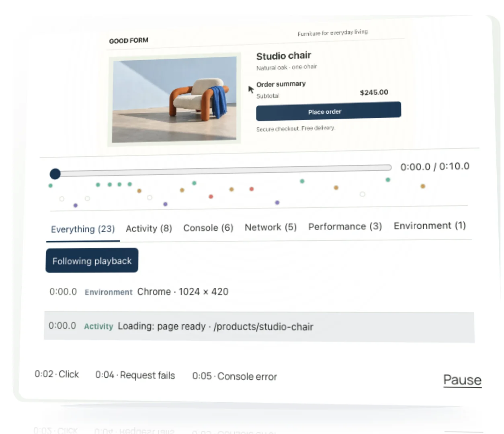Click the Secure checkout. Free delivery note

tap(295, 128)
